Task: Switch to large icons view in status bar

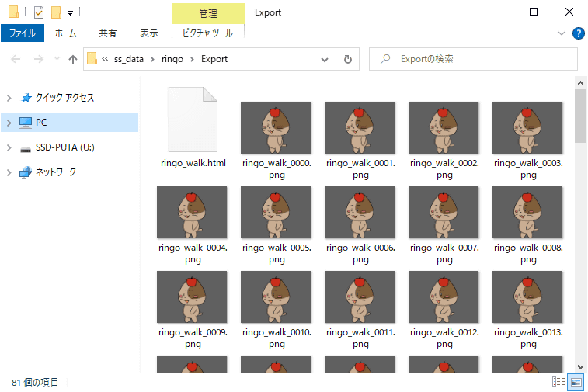Action: [x=576, y=382]
